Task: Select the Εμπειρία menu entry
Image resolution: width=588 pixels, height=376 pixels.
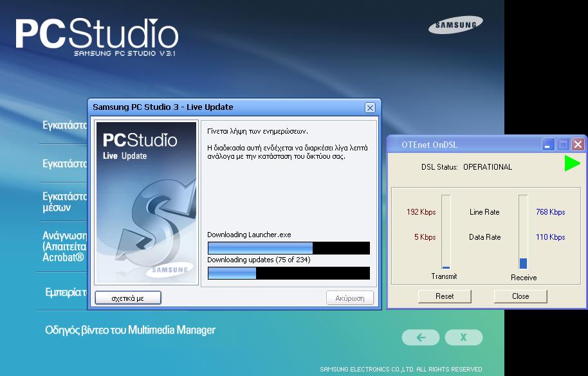Action: click(66, 292)
